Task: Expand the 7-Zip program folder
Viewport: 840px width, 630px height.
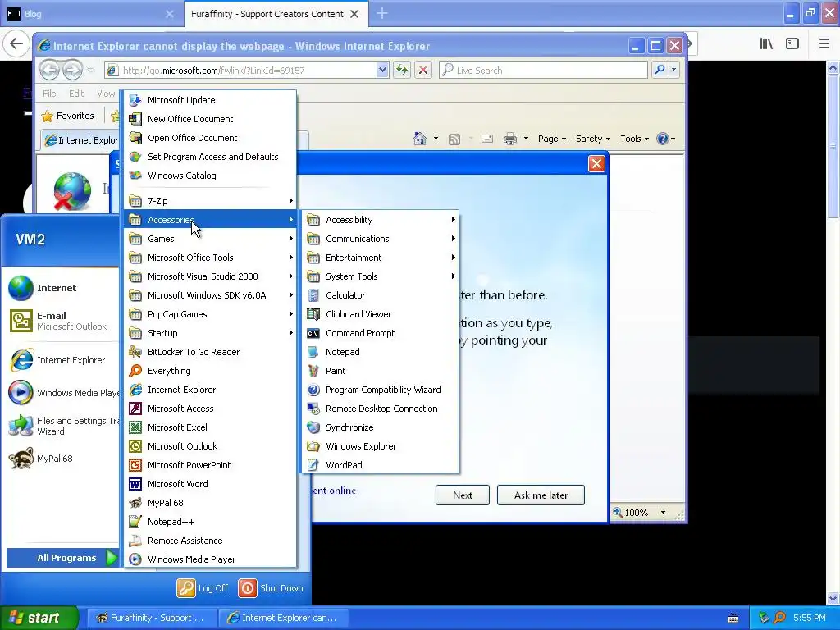Action: click(210, 201)
